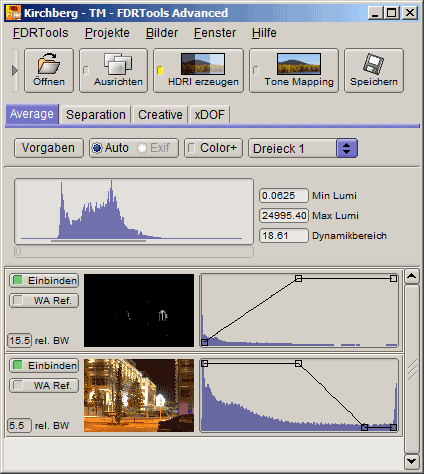Click the Vorgaben button
The image size is (424, 474).
pyautogui.click(x=48, y=148)
